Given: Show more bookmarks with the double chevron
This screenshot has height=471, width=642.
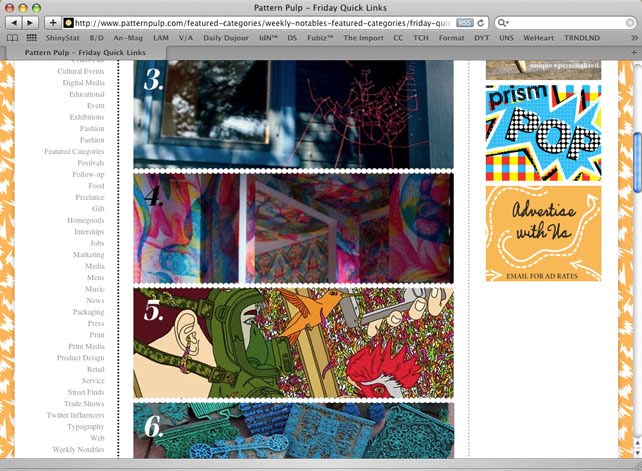Looking at the screenshot, I should click(634, 38).
